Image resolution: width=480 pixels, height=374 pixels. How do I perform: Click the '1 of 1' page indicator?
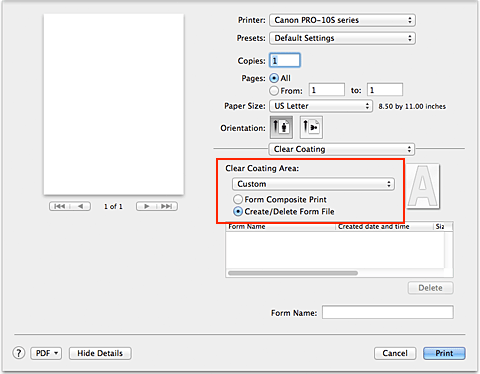click(x=113, y=207)
